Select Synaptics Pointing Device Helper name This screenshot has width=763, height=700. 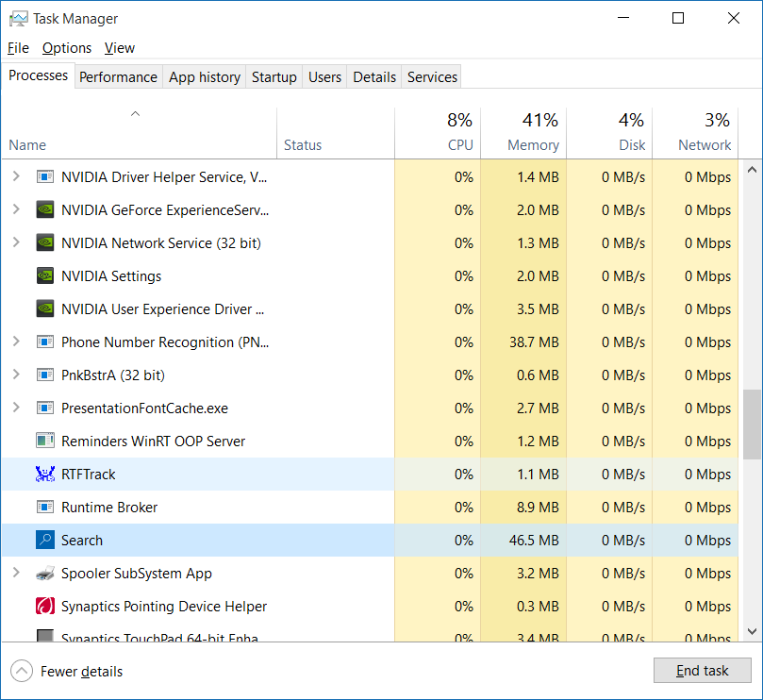pos(164,606)
